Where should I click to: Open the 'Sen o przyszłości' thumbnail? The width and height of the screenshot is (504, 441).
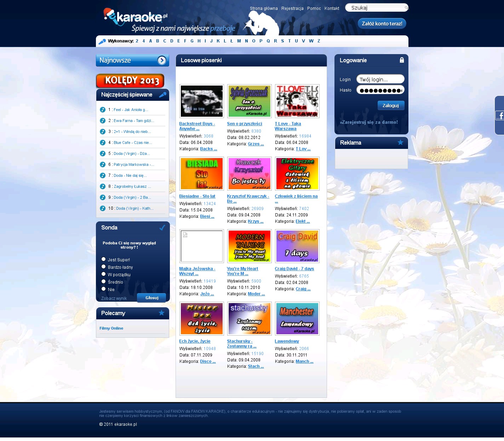click(250, 101)
